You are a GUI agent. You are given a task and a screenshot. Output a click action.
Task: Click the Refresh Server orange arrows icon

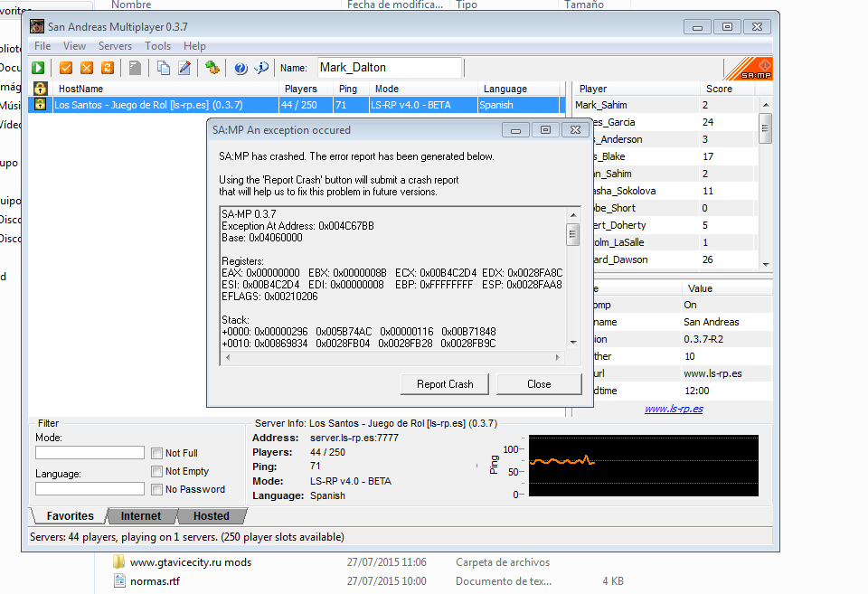click(108, 68)
